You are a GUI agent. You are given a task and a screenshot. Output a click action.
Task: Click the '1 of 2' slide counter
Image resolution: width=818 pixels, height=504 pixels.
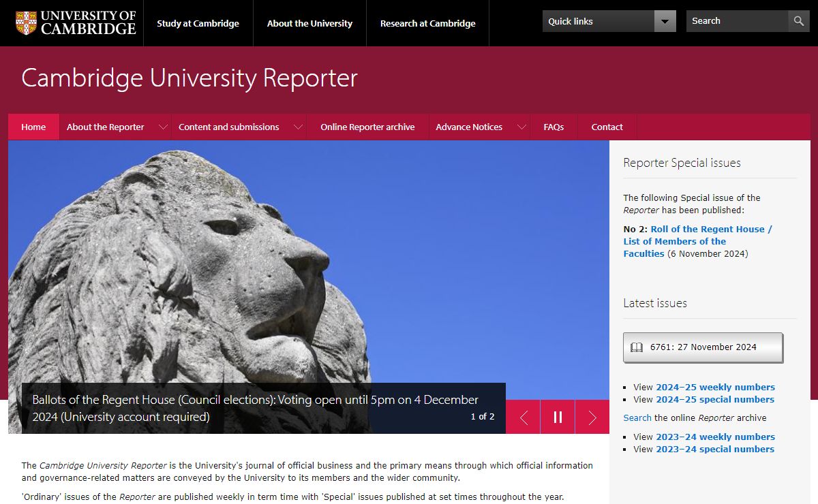pos(483,417)
